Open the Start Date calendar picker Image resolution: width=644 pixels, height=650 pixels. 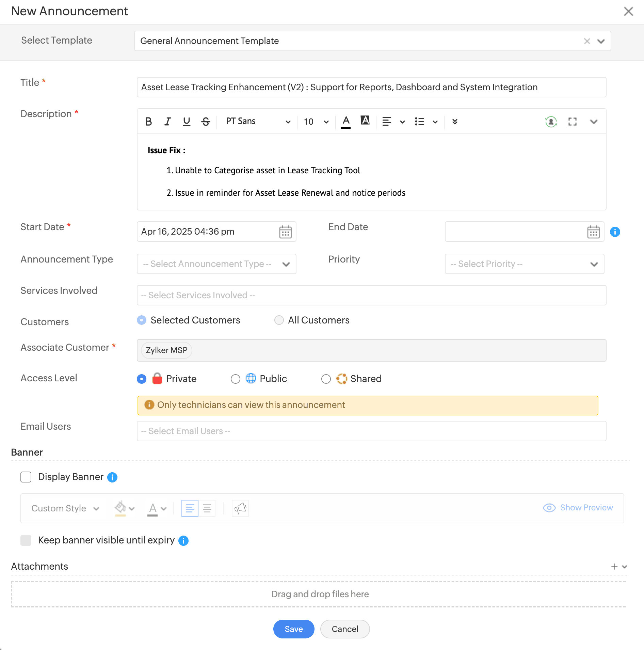click(285, 232)
